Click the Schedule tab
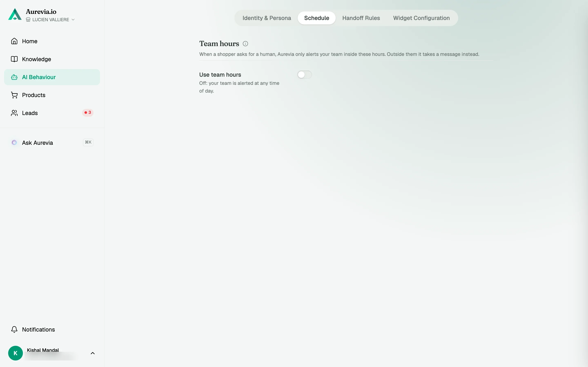This screenshot has height=367, width=588. point(317,18)
